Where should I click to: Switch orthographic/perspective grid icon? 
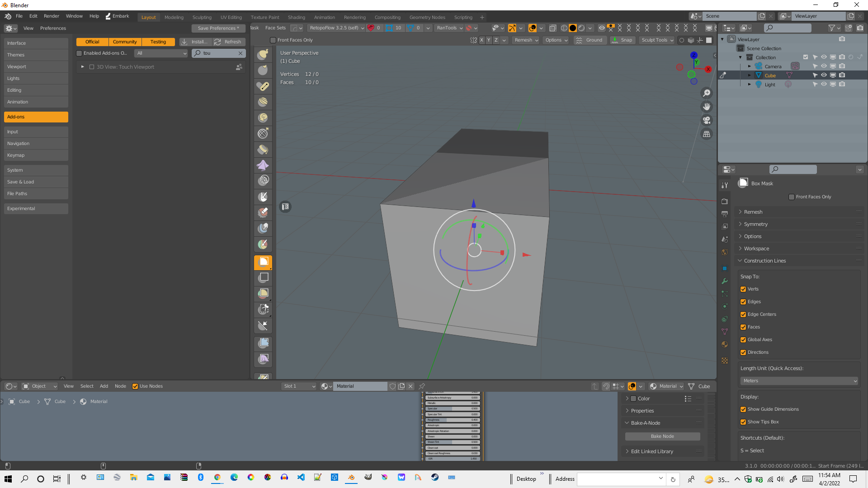tap(707, 134)
